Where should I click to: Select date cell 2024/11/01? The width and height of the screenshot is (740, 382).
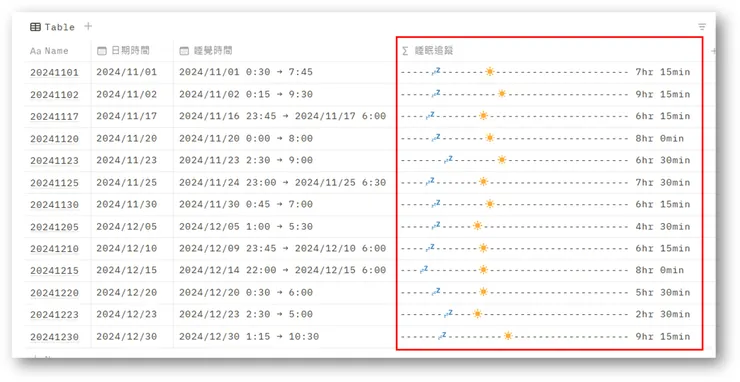(126, 72)
